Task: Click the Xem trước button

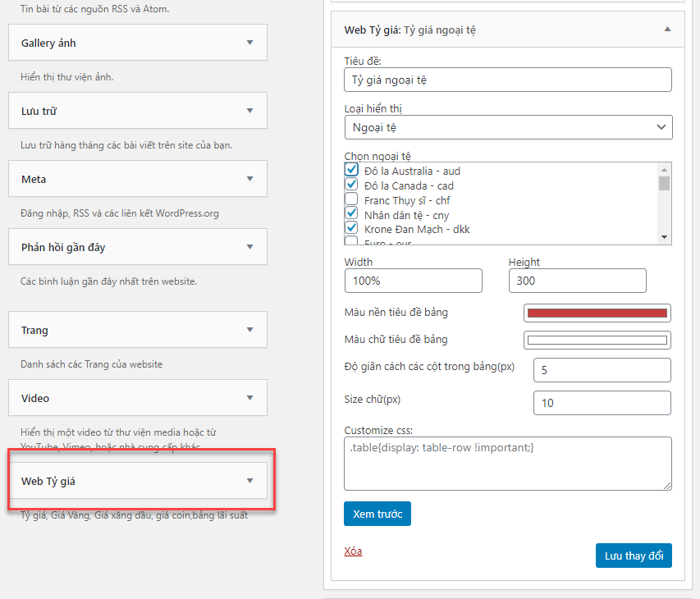Action: (x=377, y=514)
